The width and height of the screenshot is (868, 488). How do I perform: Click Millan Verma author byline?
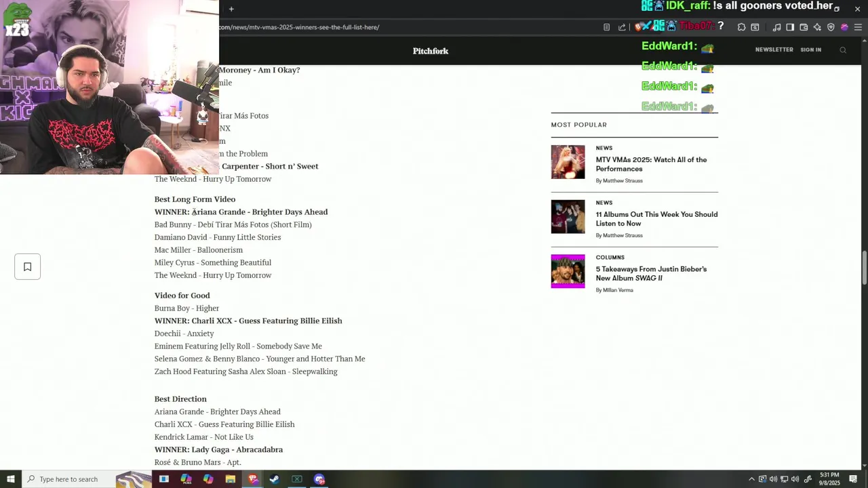618,290
